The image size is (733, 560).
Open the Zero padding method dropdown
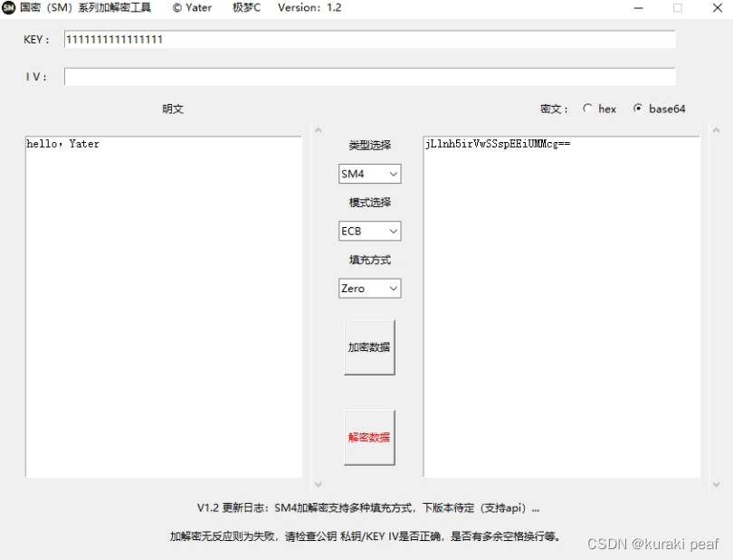[370, 289]
